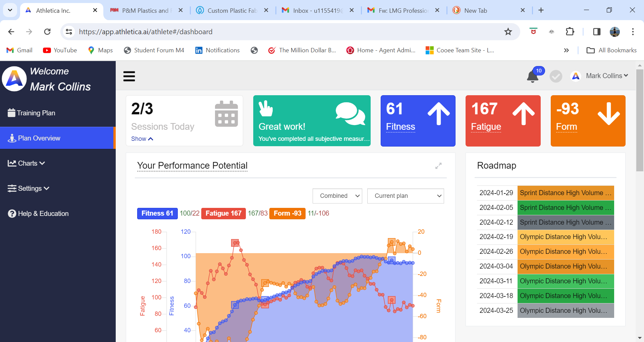Open the browser extensions puzzle icon
The image size is (644, 342).
tap(570, 32)
